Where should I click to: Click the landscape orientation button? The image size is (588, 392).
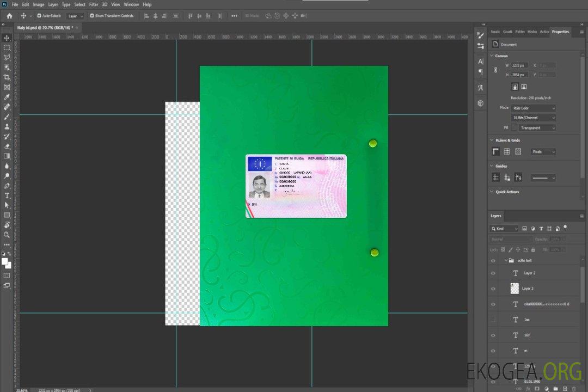coord(524,87)
